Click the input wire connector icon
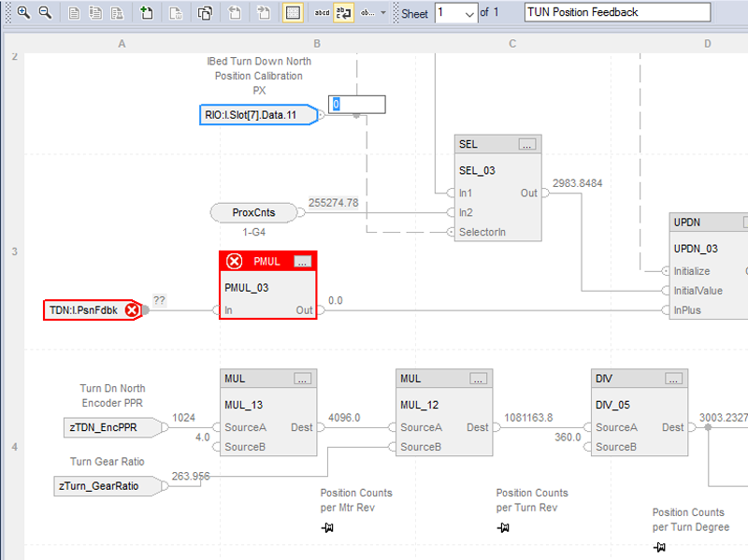Screen dimensions: 748x560 pos(234,12)
